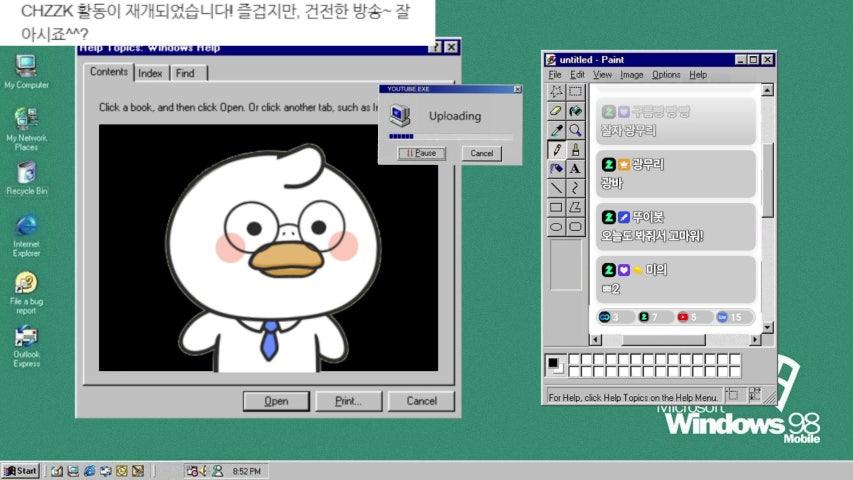Click the left arrow of Paint's horizontal scrollbar
This screenshot has width=853, height=480.
(596, 340)
